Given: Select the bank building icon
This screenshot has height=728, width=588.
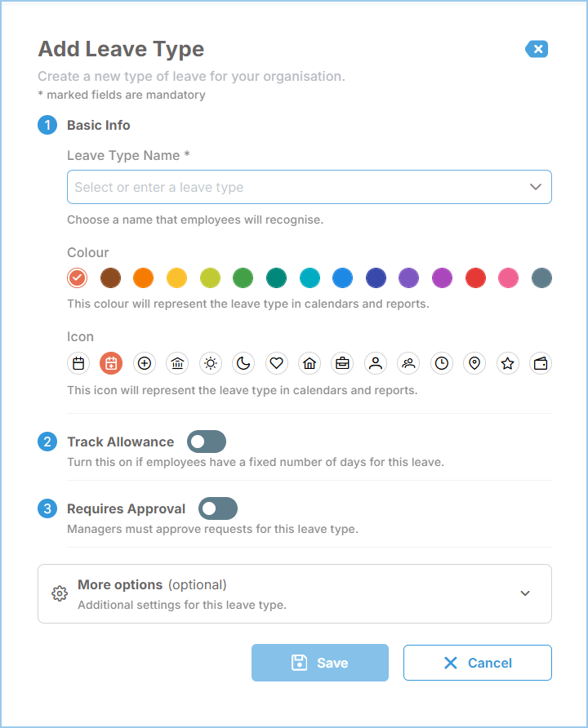Looking at the screenshot, I should click(x=177, y=363).
